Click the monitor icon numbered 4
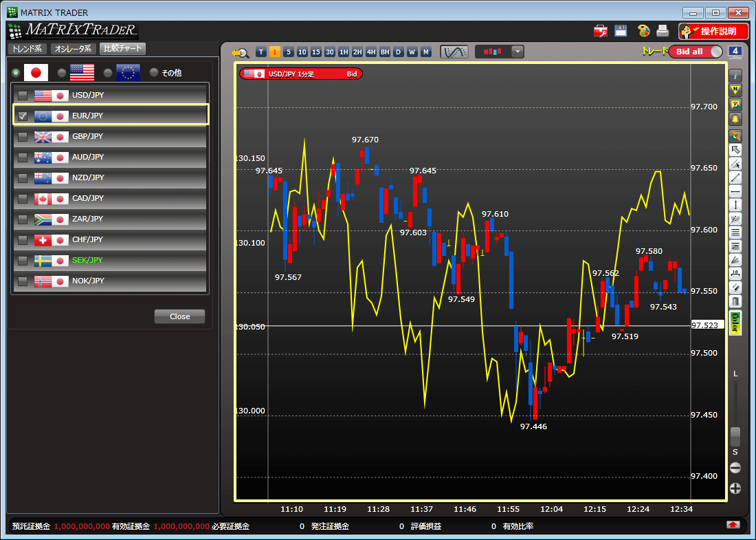 pos(735,52)
